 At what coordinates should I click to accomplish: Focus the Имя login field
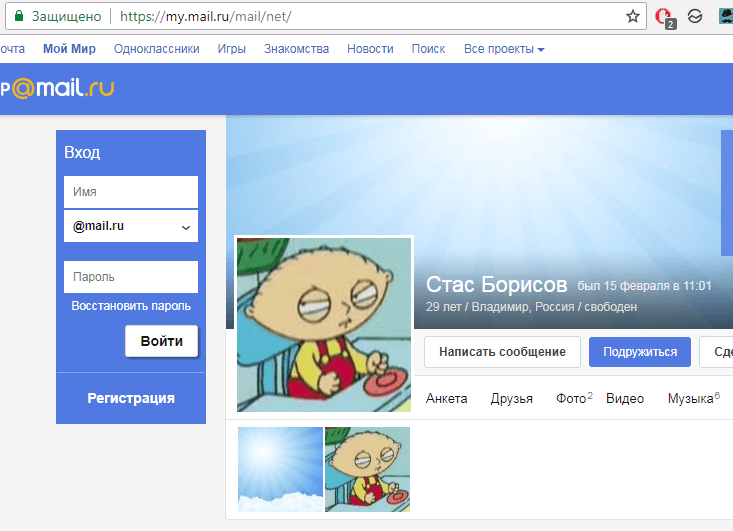[x=131, y=192]
